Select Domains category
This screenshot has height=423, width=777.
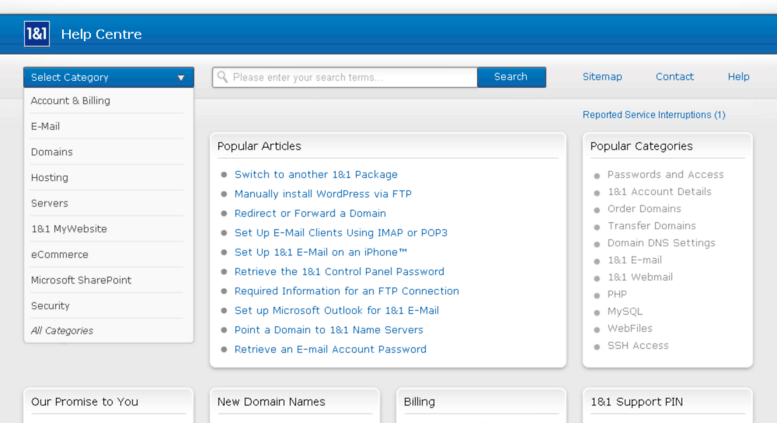(x=52, y=152)
